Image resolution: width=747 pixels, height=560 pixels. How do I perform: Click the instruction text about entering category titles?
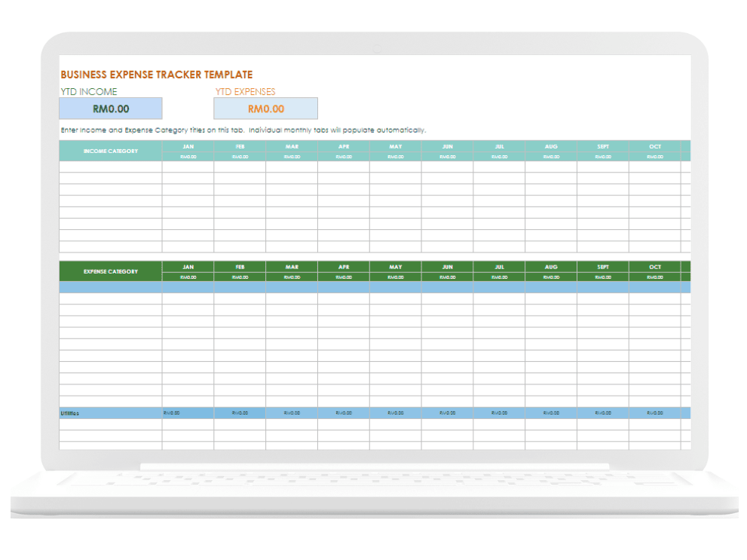(x=243, y=130)
